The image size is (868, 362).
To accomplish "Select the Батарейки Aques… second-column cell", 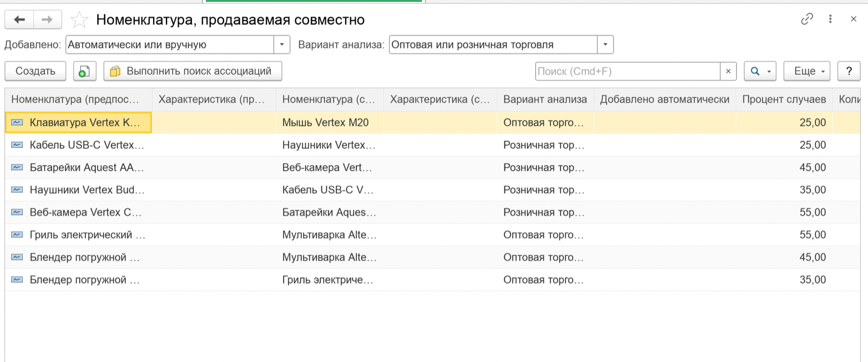I will [x=330, y=212].
